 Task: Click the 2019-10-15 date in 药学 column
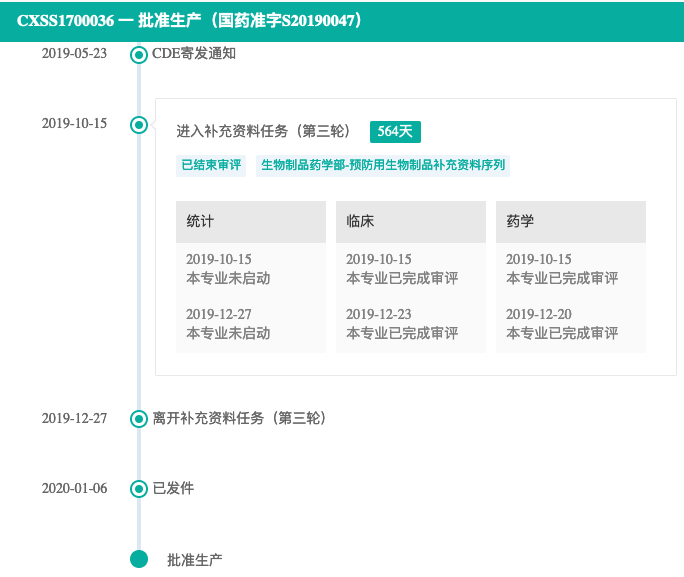539,259
